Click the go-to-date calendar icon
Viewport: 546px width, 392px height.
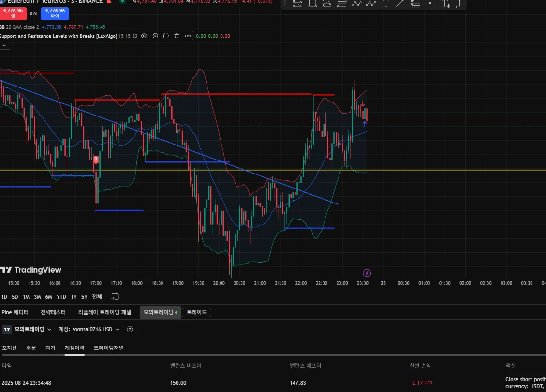point(115,296)
